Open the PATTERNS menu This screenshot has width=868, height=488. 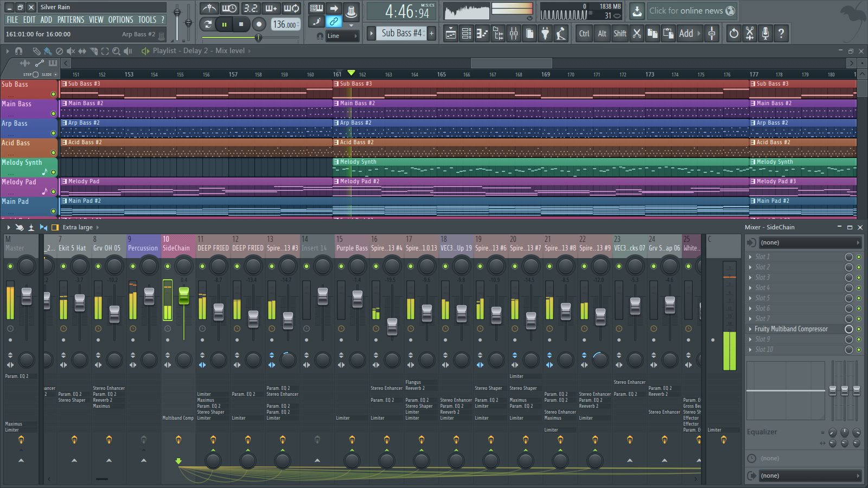click(x=71, y=20)
